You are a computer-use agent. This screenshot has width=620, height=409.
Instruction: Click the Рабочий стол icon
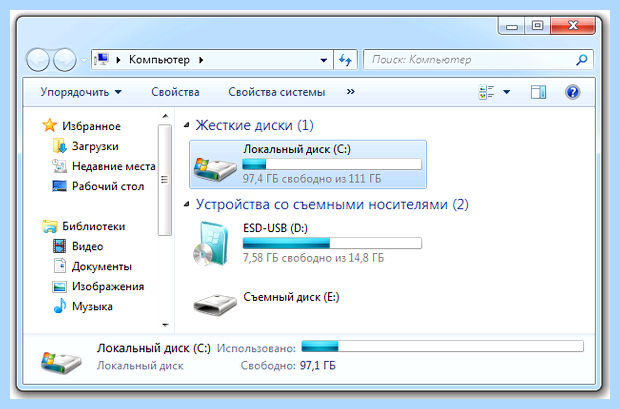click(x=59, y=186)
